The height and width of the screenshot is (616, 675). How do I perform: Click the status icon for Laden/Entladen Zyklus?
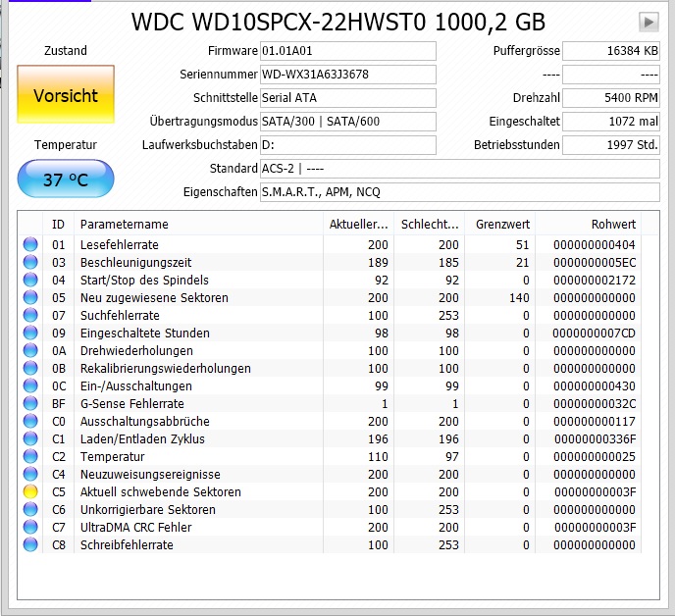tap(30, 438)
